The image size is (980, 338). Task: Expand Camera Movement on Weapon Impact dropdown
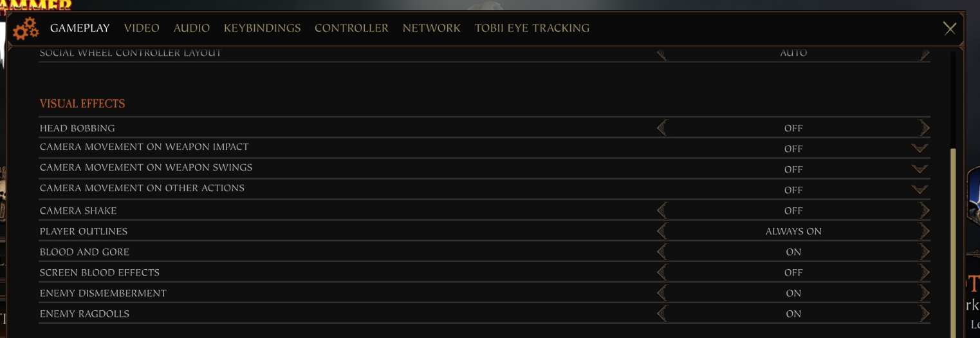coord(920,149)
